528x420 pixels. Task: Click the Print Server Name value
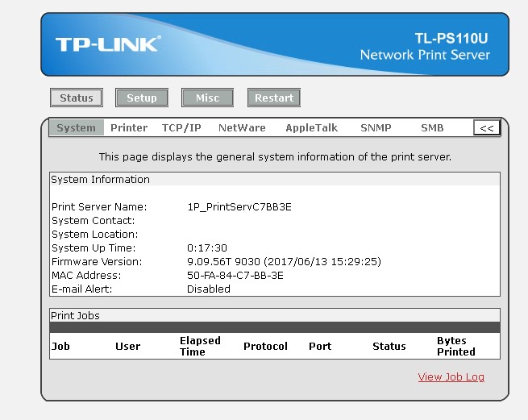tap(239, 207)
